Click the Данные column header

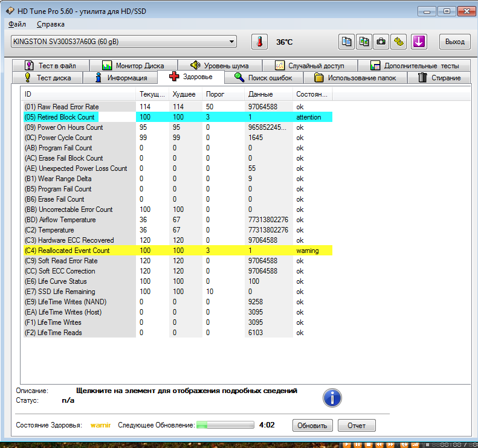click(260, 94)
